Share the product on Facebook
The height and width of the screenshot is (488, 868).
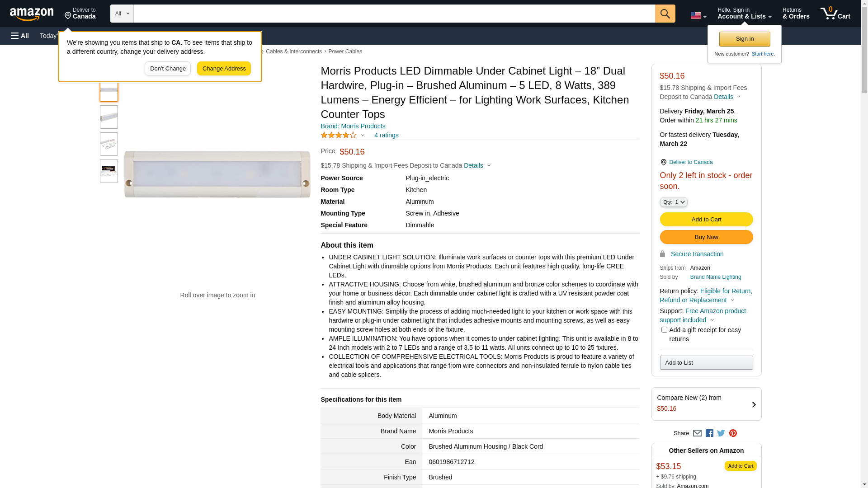(709, 433)
